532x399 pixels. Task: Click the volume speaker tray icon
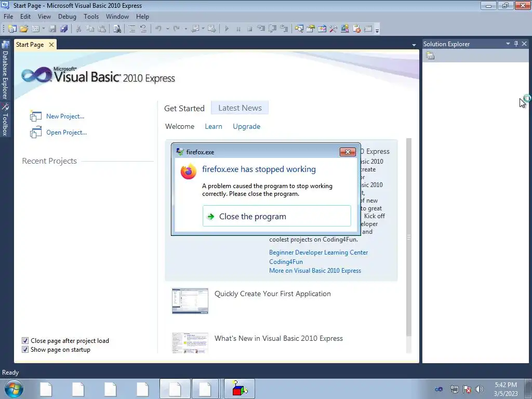click(x=480, y=389)
